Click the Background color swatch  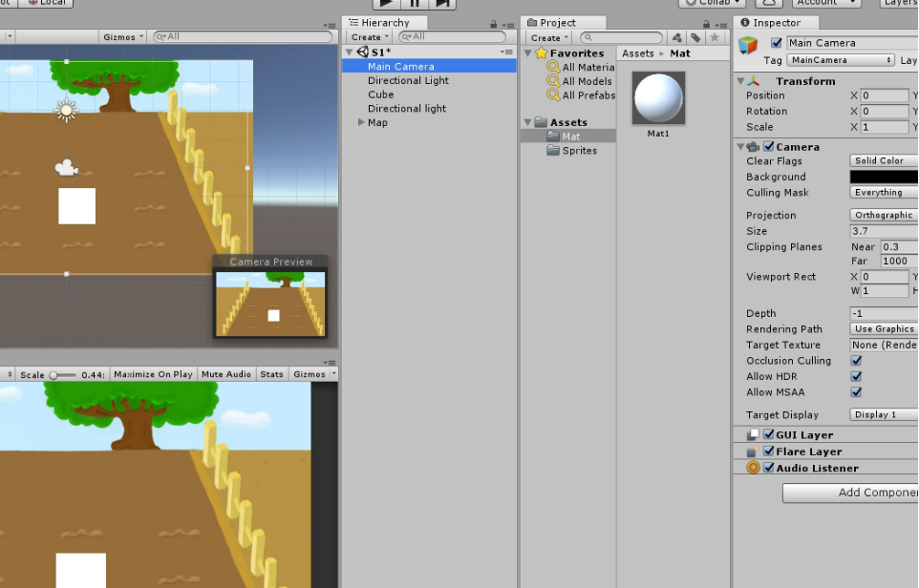coord(884,177)
